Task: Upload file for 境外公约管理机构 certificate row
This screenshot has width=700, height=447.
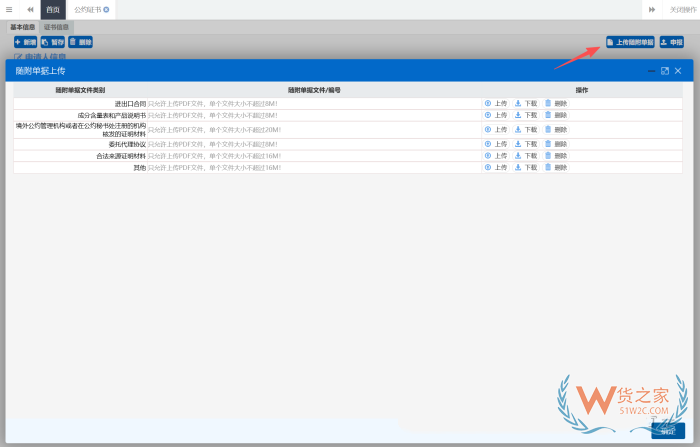Action: coord(496,130)
